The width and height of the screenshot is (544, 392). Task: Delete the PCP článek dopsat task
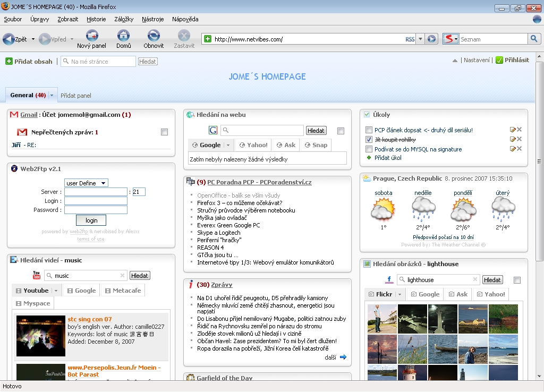tap(520, 130)
